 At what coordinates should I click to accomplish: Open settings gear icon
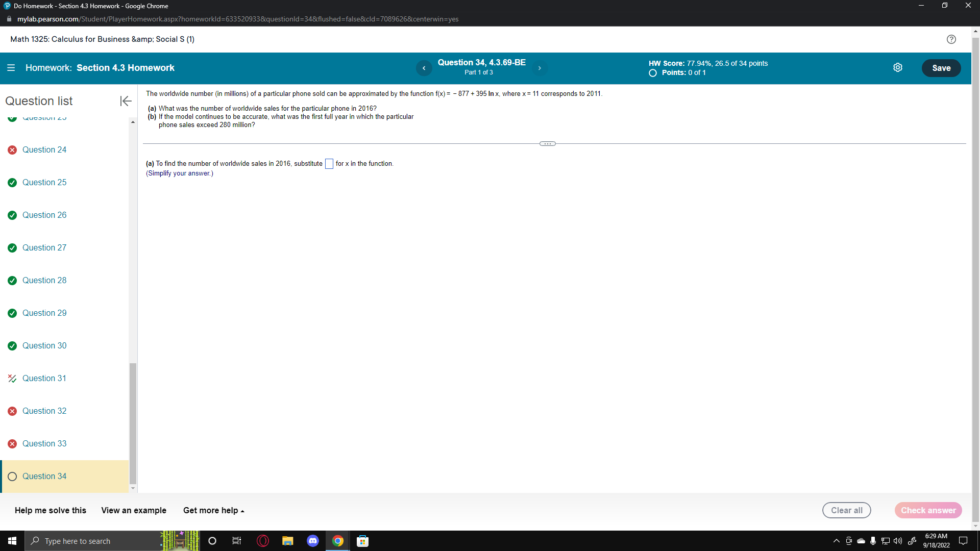click(898, 68)
